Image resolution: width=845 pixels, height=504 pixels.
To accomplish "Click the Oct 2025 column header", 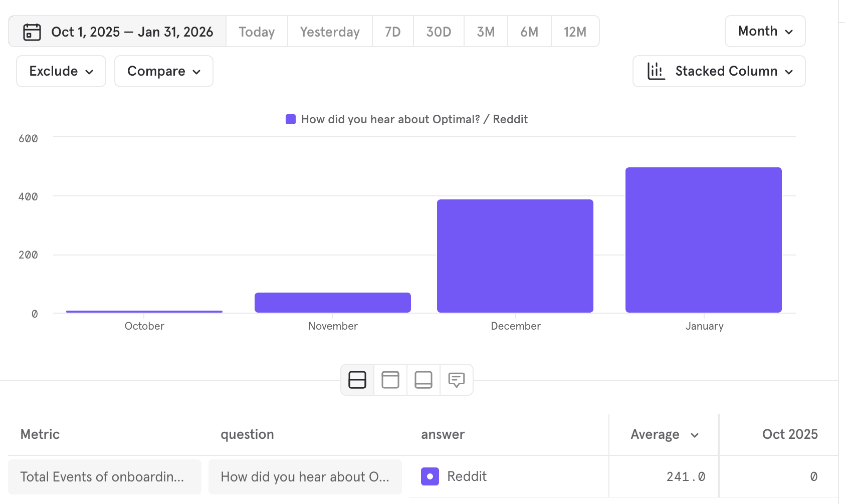I will (790, 434).
